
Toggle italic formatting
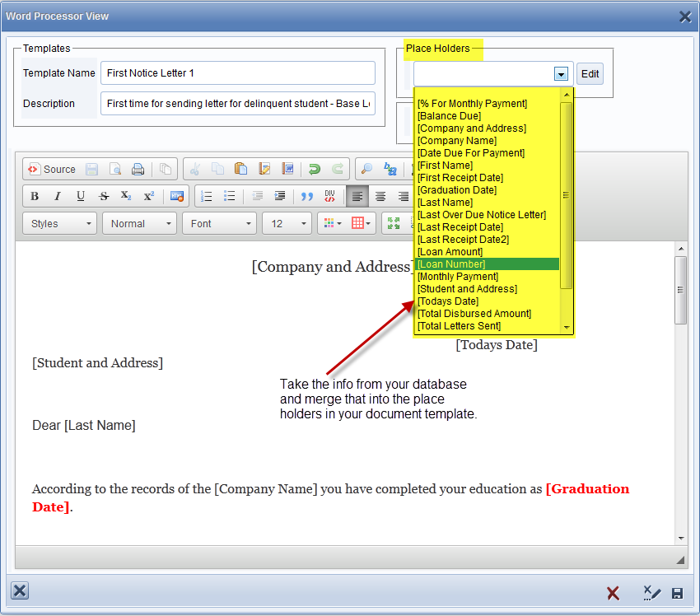pyautogui.click(x=58, y=196)
